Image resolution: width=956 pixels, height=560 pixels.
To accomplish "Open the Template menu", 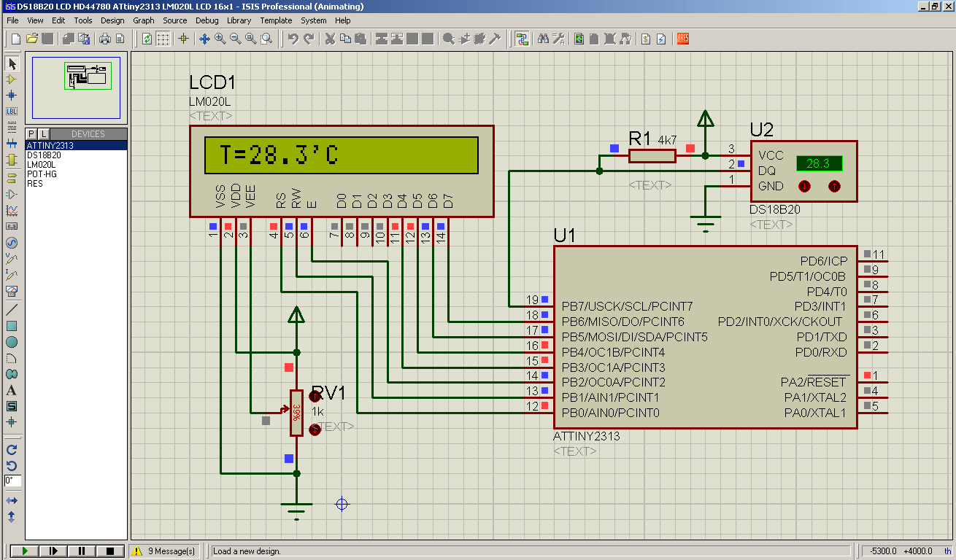I will click(x=276, y=20).
